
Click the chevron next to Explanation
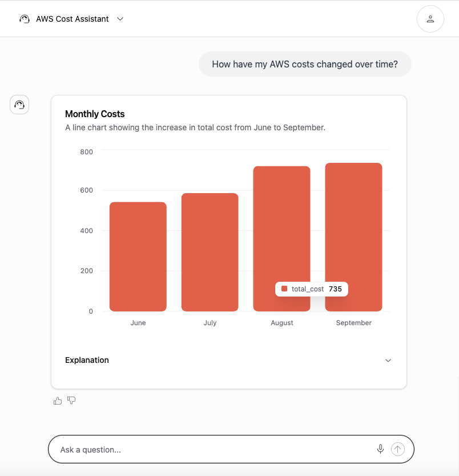point(388,360)
